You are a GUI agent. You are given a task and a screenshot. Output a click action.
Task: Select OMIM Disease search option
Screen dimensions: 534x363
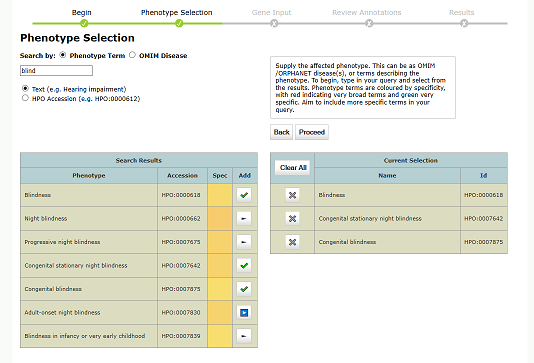(x=132, y=55)
